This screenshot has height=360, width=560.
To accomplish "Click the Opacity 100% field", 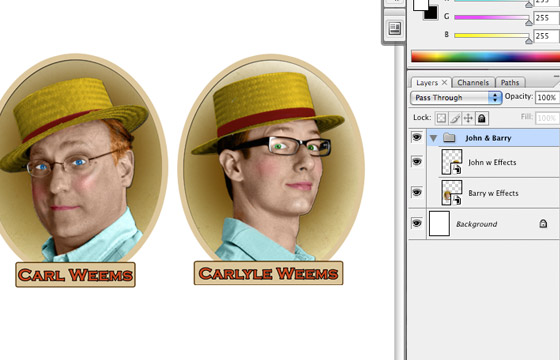I will 547,98.
